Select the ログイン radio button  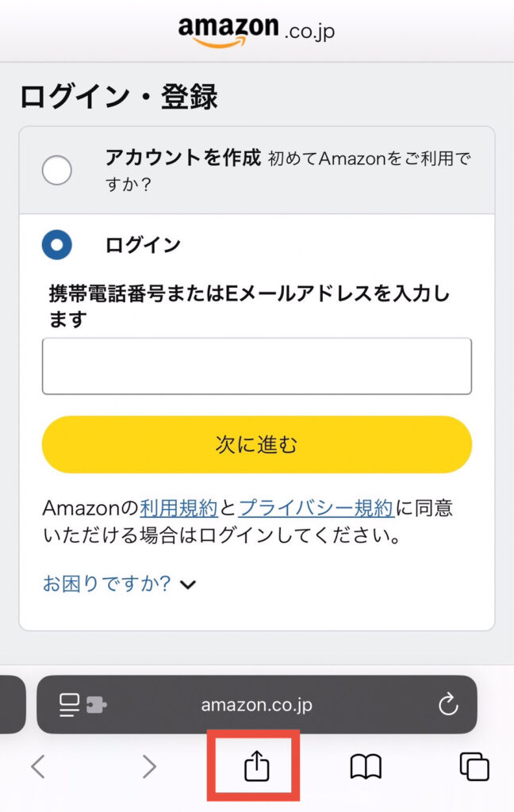click(x=57, y=245)
